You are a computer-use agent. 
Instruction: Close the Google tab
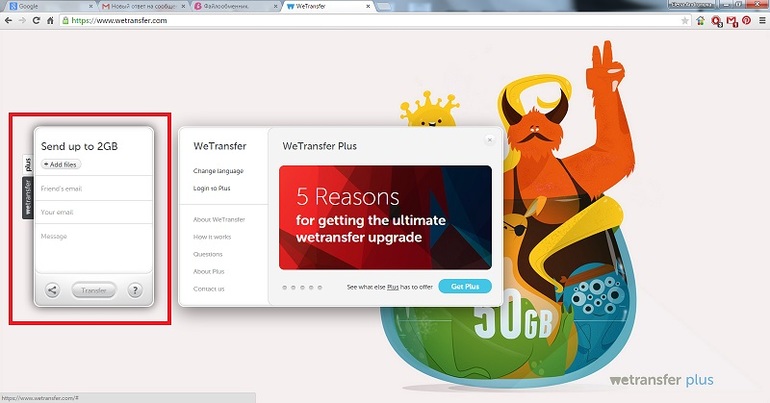[90, 6]
